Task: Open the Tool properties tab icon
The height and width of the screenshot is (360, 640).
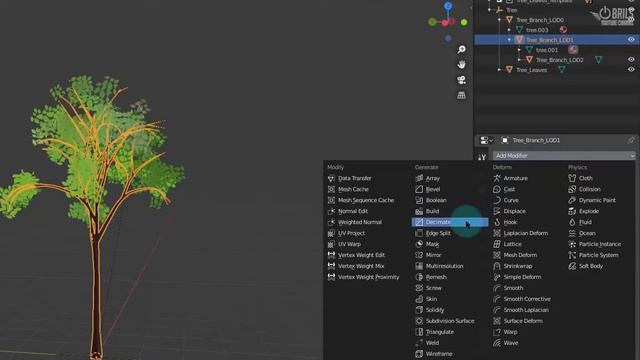Action: pos(482,157)
